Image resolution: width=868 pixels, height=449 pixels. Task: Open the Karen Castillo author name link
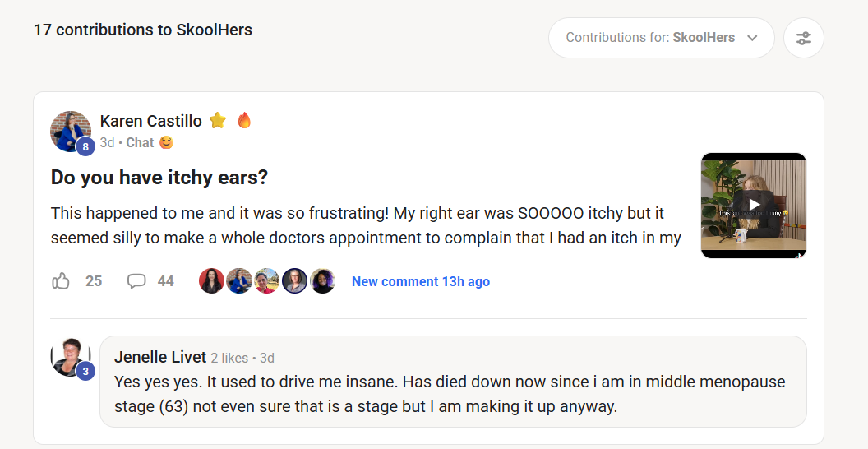[x=150, y=121]
